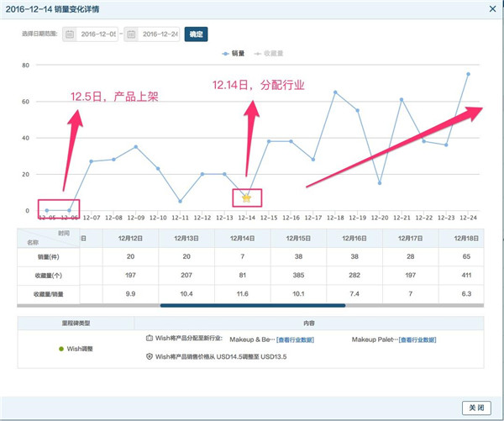
Task: Click the industry assignment briefcase icon
Action: click(149, 338)
